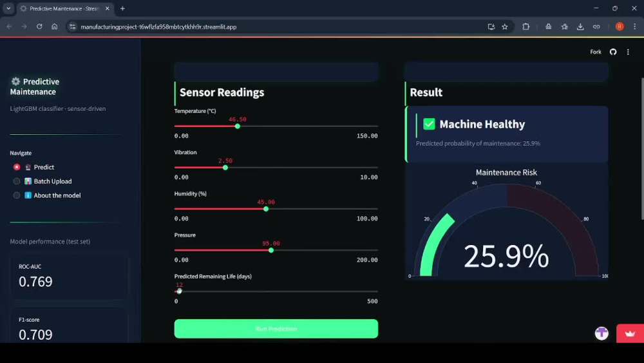Viewport: 644px width, 363px height.
Task: Click the Sensor Readings heading
Action: click(x=222, y=92)
